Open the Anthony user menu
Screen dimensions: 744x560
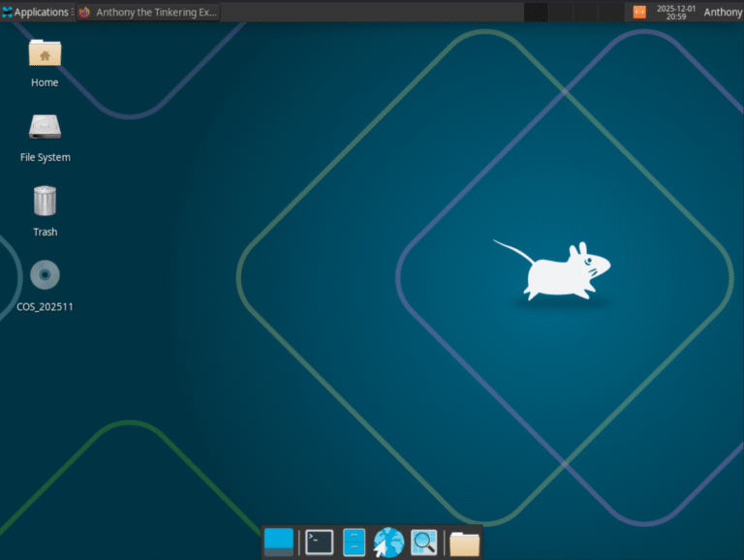[722, 12]
